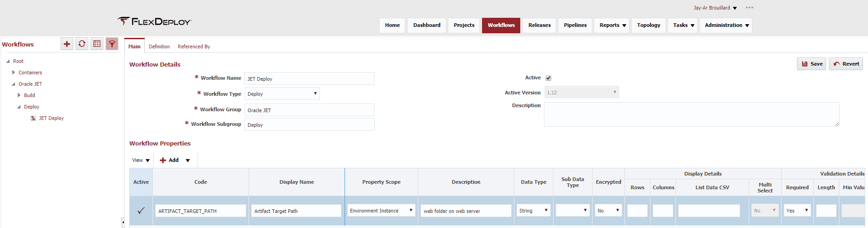The image size is (868, 228).
Task: Go to the Home menu
Action: pos(392,25)
